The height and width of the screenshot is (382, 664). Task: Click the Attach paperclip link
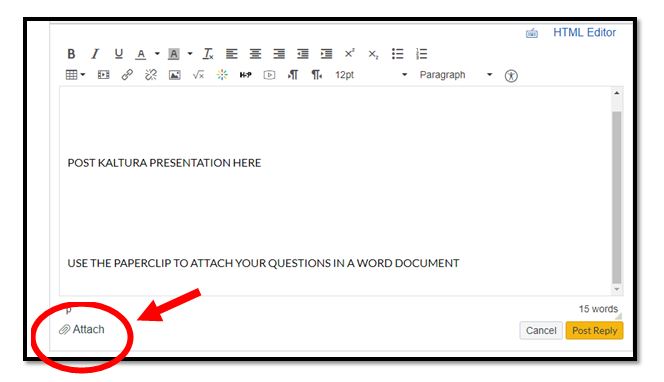[82, 329]
